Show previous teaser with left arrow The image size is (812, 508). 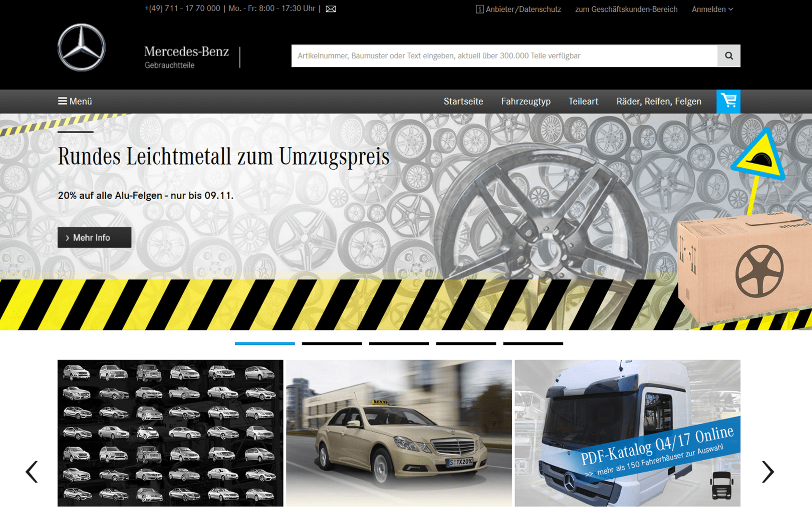pos(32,472)
